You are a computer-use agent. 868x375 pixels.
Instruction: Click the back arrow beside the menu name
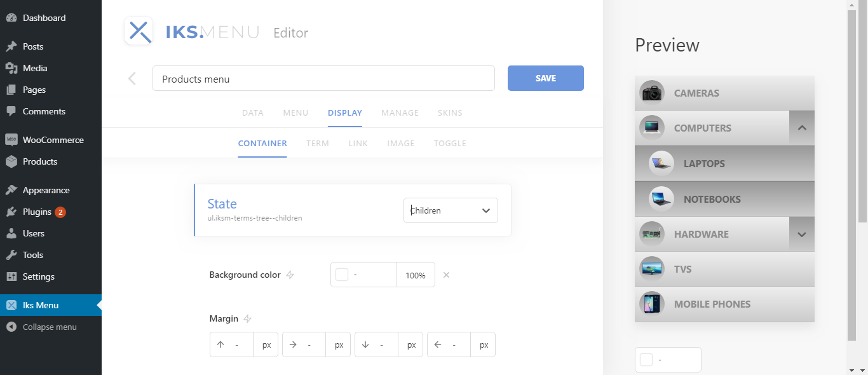tap(132, 78)
